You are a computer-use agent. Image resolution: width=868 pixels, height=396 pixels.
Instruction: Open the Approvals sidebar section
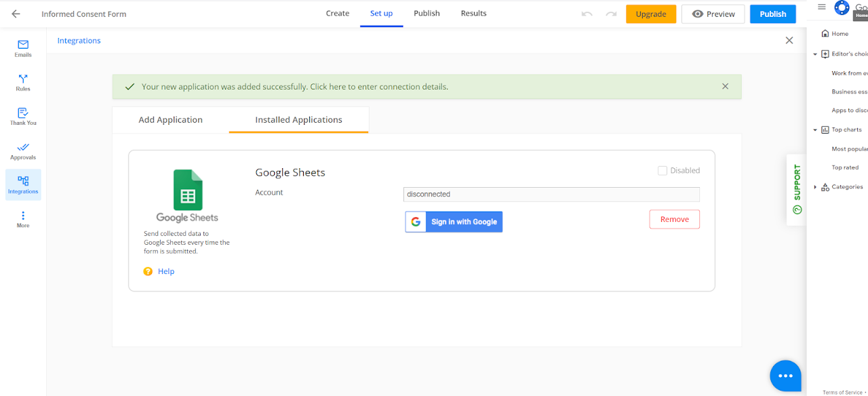(23, 151)
